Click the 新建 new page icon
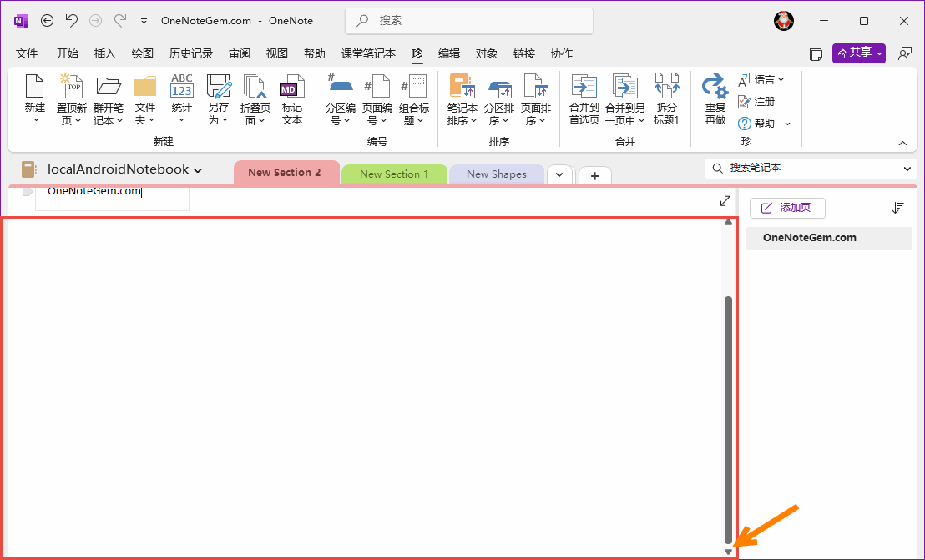Viewport: 925px width, 560px height. click(35, 86)
